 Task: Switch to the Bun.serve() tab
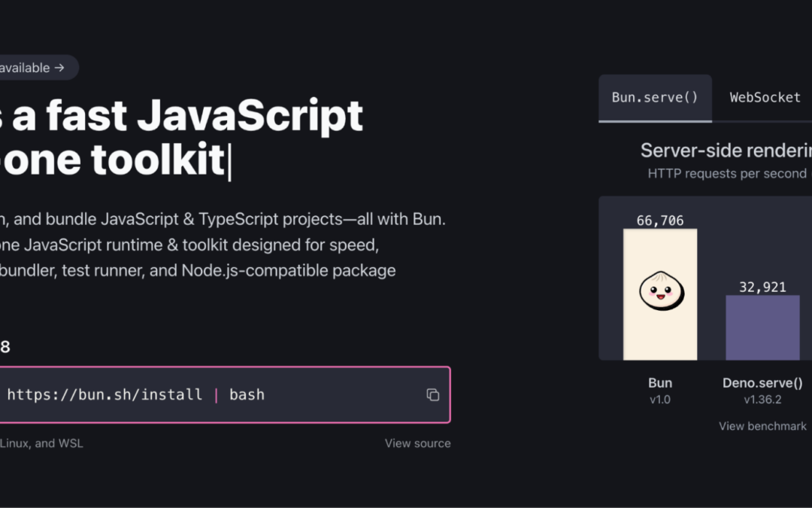[x=655, y=97]
